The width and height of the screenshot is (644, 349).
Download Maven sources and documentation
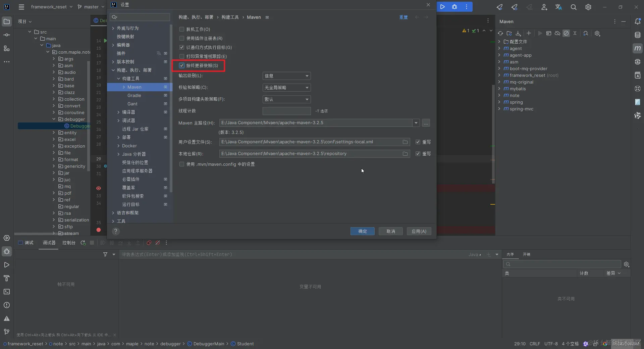click(x=518, y=33)
